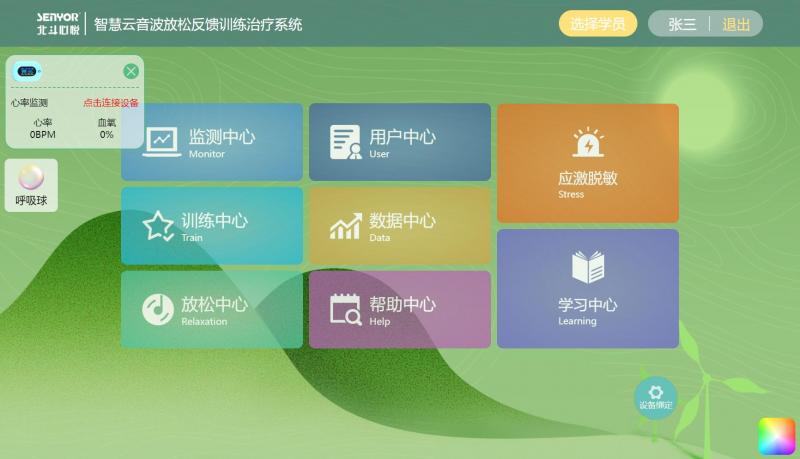Open the 用户中心 User tile
Viewport: 800px width, 459px height.
coord(399,142)
